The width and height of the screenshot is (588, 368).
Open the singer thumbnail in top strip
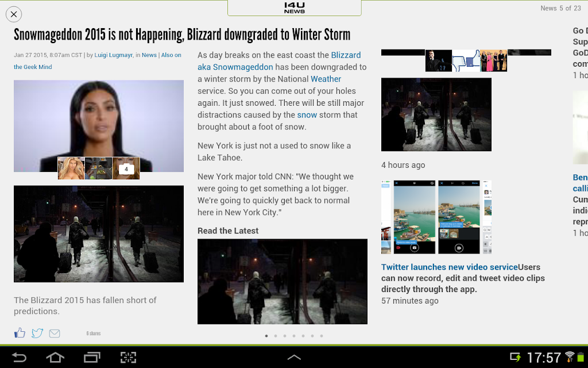[438, 60]
